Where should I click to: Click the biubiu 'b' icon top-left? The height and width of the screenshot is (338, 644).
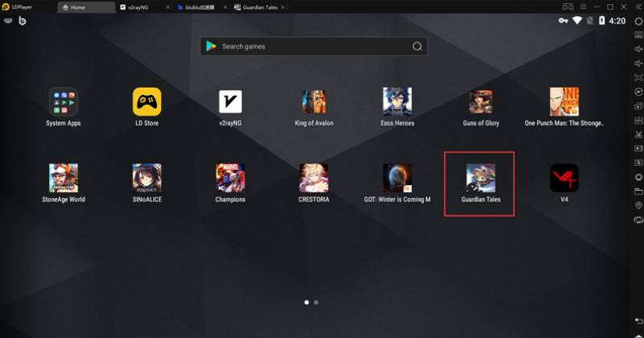(23, 21)
